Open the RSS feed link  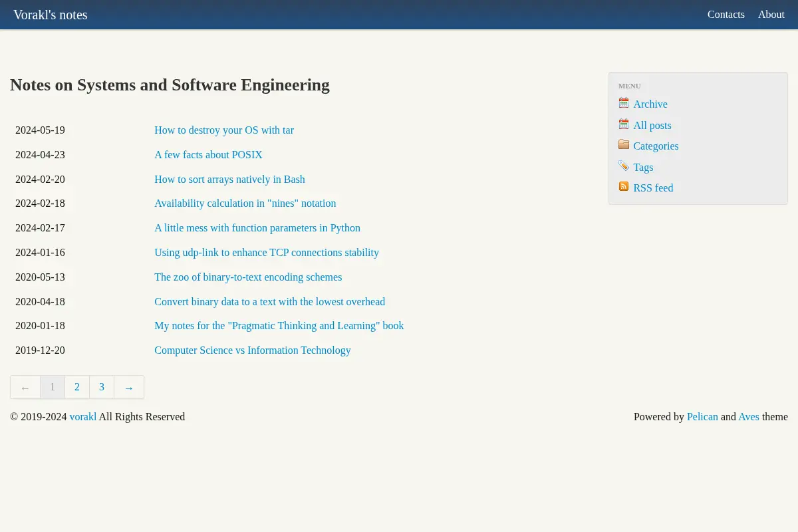click(x=653, y=188)
